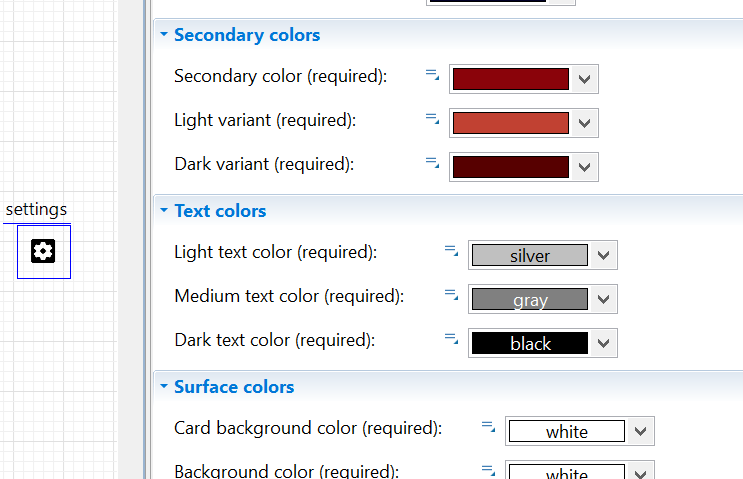The image size is (743, 479).
Task: Open expression icon for Card background color
Action: coord(488,427)
